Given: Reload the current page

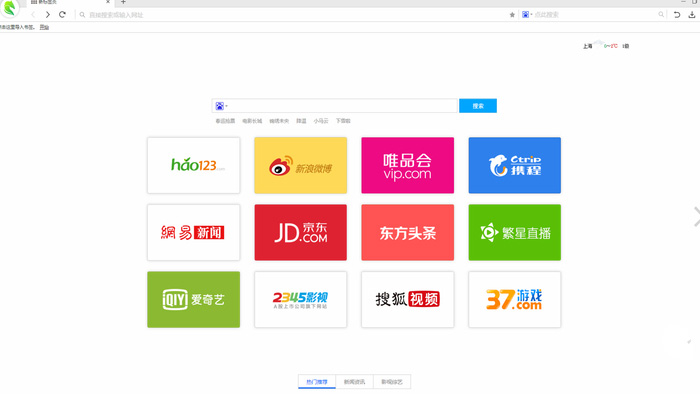Looking at the screenshot, I should [x=62, y=15].
